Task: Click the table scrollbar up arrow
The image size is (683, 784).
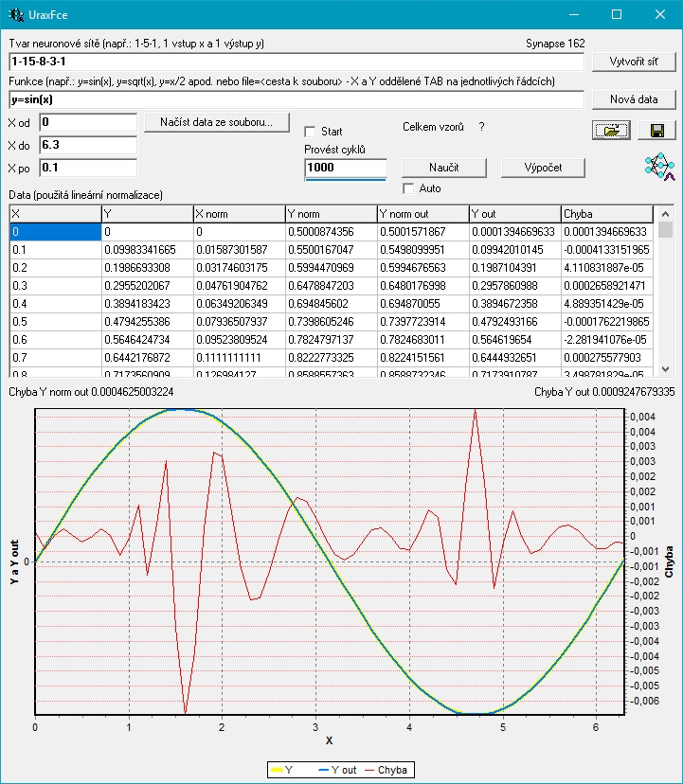Action: (x=666, y=213)
